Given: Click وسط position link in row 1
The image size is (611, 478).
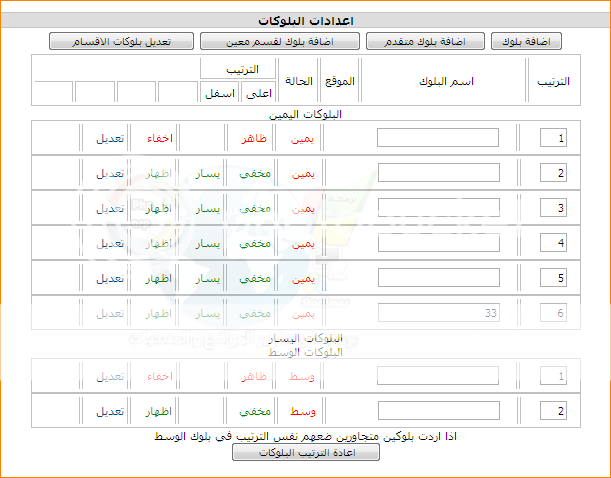Looking at the screenshot, I should [302, 377].
